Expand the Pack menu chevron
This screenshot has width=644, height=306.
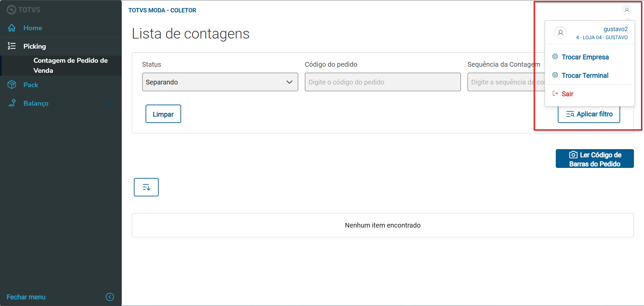pyautogui.click(x=110, y=85)
